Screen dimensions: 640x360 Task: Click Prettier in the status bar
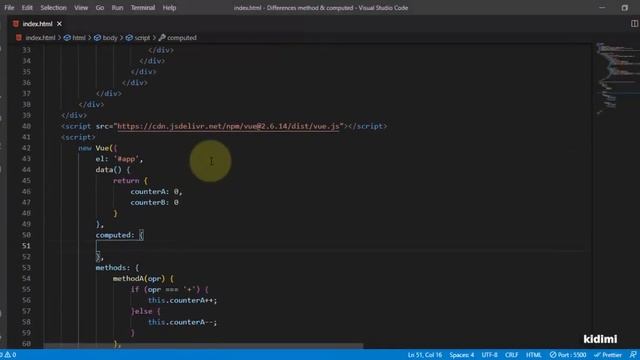(608, 355)
